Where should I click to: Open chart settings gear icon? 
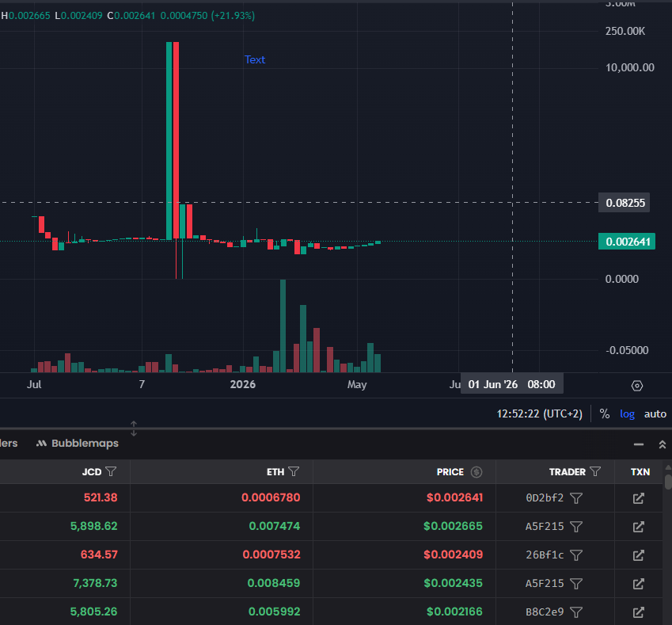pyautogui.click(x=637, y=386)
